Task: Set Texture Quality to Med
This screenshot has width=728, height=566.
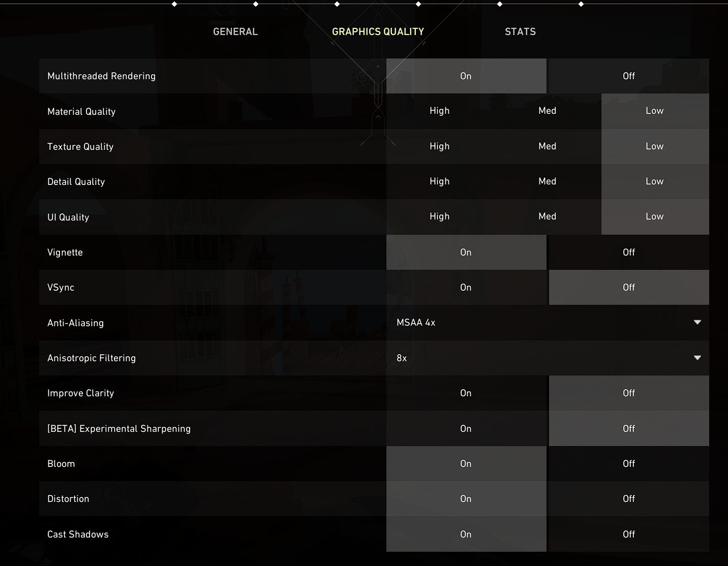Action: [548, 146]
